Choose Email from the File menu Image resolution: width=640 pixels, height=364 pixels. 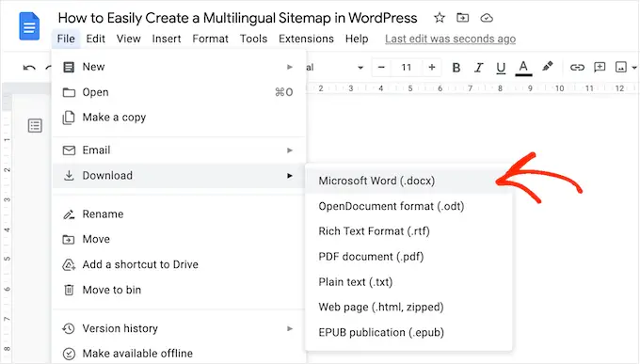pyautogui.click(x=179, y=150)
